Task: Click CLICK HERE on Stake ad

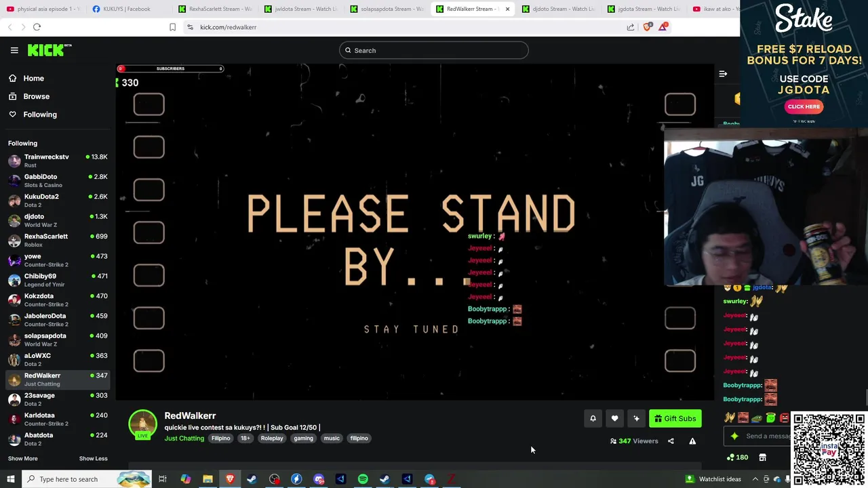Action: coord(804,106)
